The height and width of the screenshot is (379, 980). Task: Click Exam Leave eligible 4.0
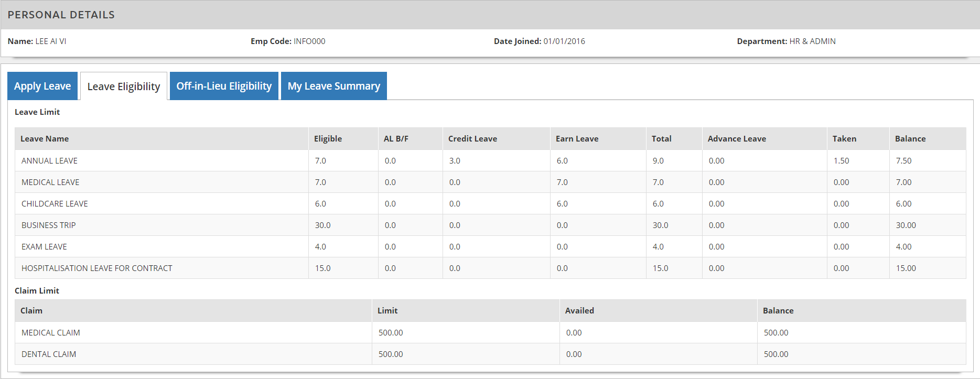[320, 247]
